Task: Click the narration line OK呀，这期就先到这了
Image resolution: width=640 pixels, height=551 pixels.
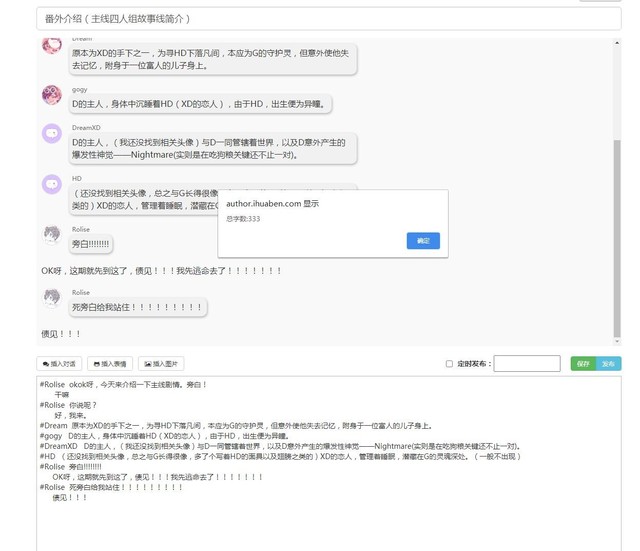Action: coord(161,270)
